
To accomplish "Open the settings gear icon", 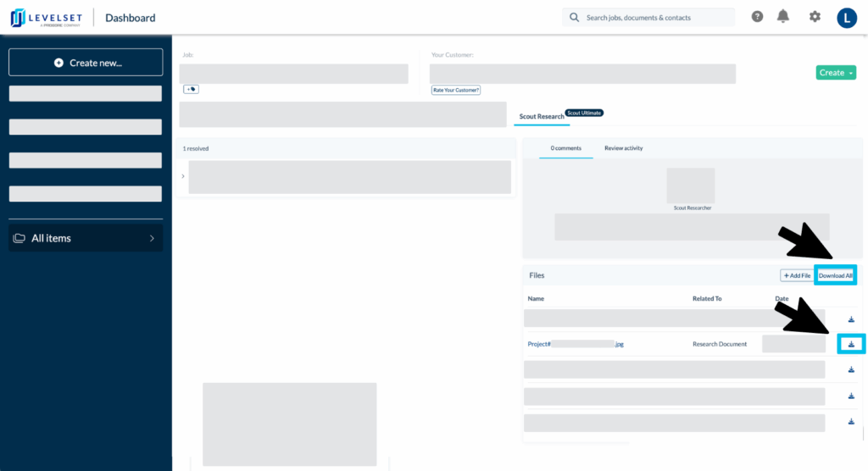I will 815,17.
